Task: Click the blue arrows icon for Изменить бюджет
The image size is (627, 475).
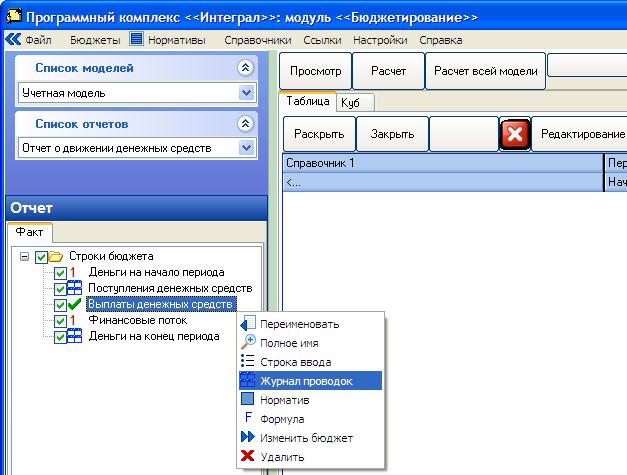Action: 248,437
